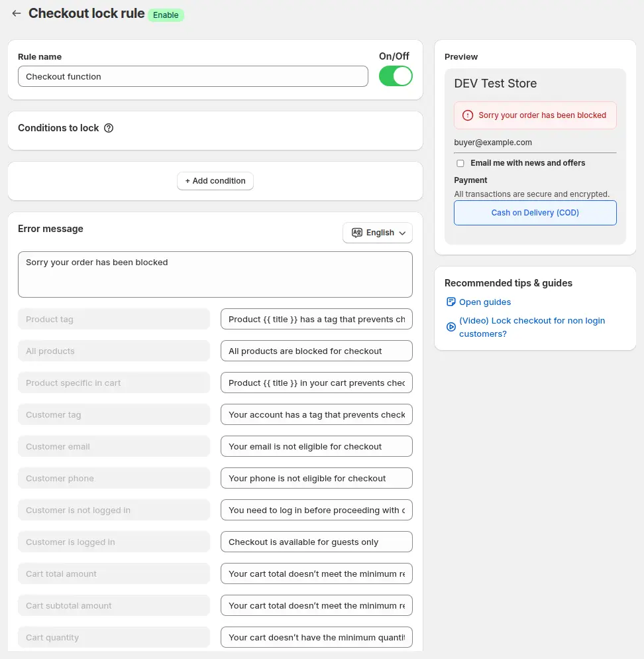Screen dimensions: 644x659
Task: Edit the Rule name input field
Action: click(193, 76)
